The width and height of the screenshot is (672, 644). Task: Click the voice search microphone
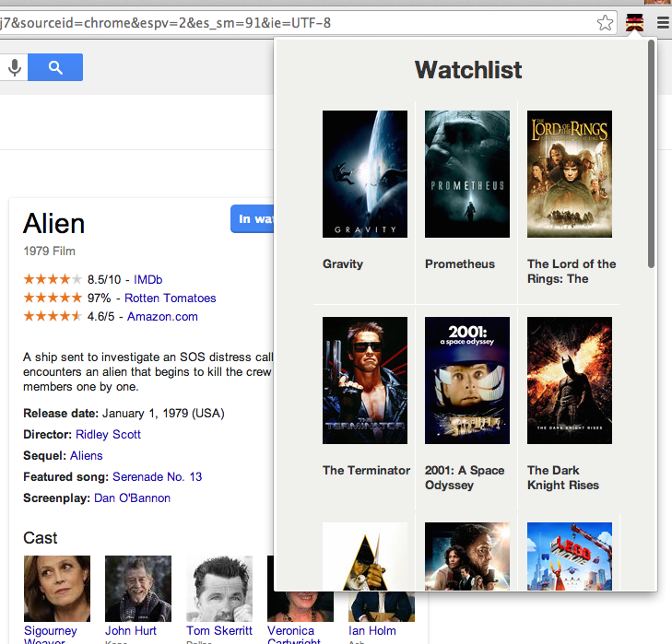15,67
